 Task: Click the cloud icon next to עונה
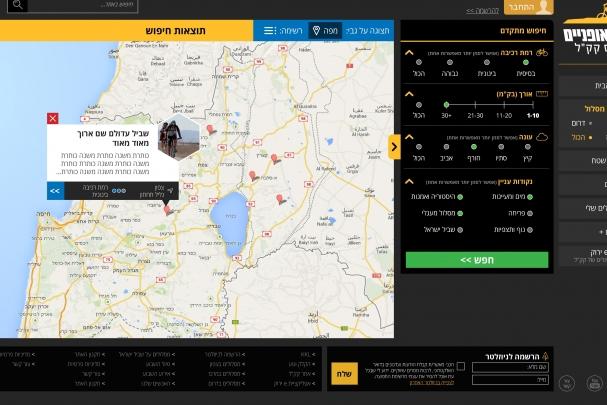[542, 137]
